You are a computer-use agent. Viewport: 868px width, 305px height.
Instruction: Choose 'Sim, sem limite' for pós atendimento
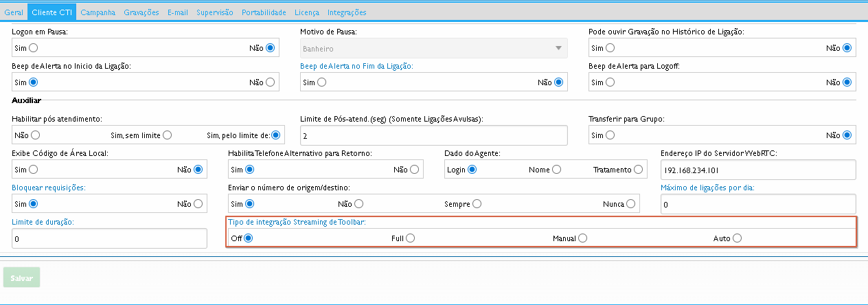[167, 135]
